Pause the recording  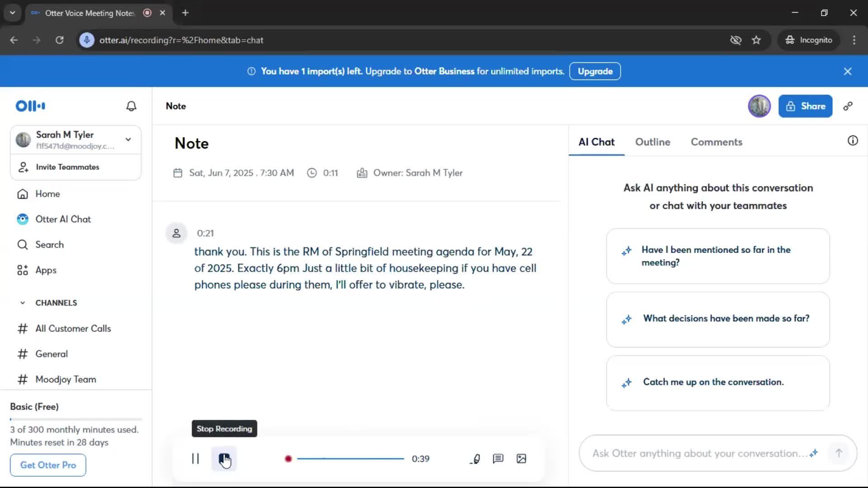pos(195,459)
